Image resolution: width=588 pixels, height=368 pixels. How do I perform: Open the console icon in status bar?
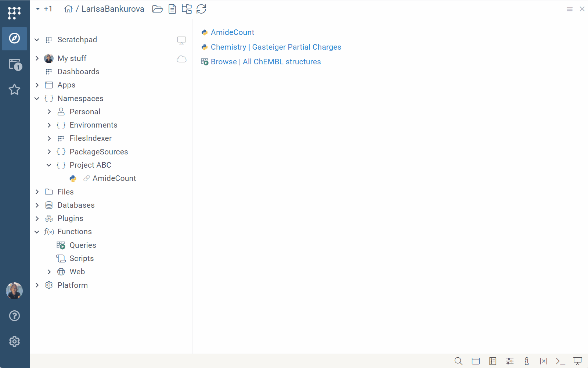(x=560, y=361)
